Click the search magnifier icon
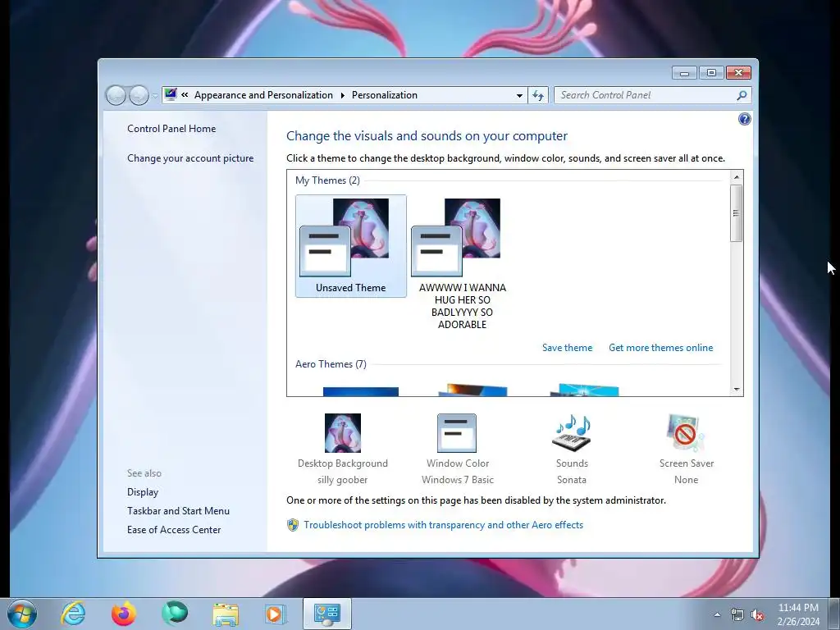The width and height of the screenshot is (840, 630). click(x=742, y=95)
